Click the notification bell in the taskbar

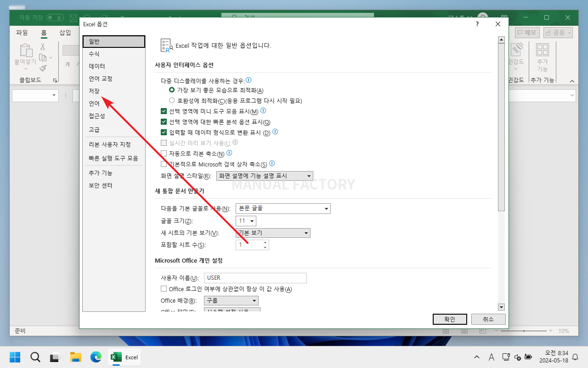tap(575, 357)
